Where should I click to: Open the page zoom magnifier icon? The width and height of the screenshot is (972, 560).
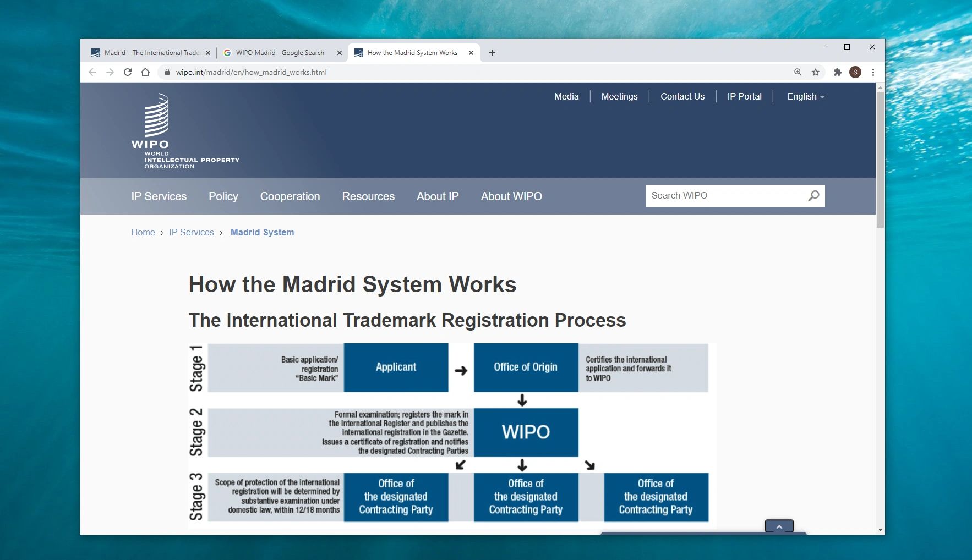798,72
